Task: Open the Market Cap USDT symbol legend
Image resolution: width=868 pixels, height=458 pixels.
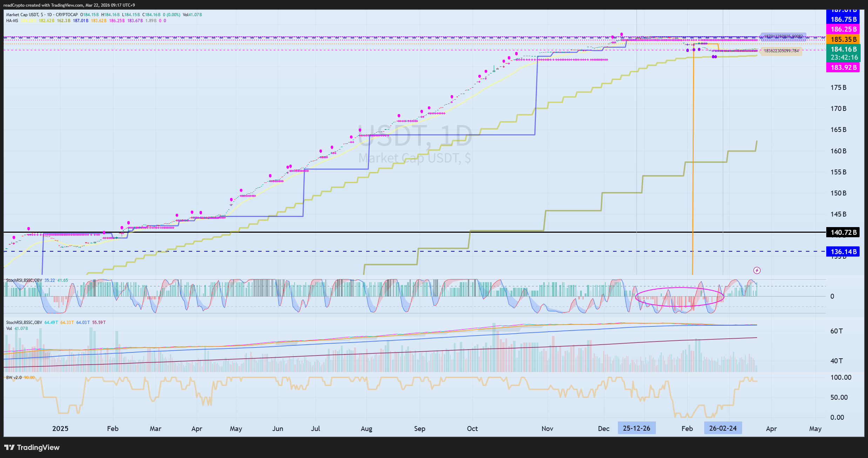Action: pyautogui.click(x=42, y=15)
